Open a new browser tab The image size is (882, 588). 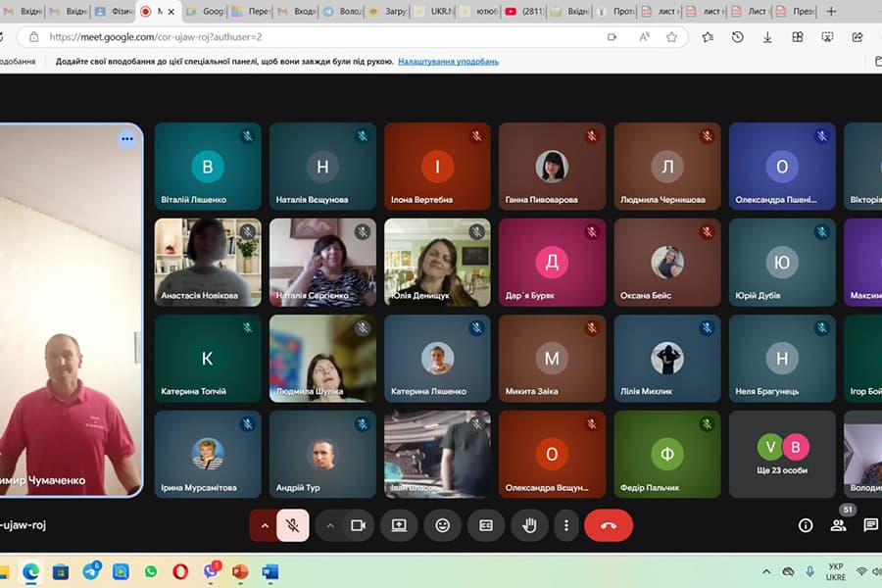pos(831,11)
